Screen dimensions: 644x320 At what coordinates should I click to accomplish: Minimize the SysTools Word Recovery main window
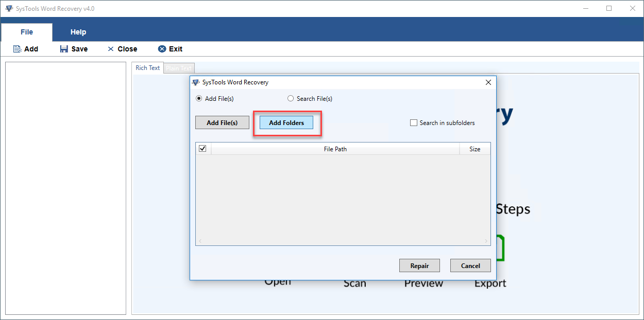click(x=586, y=8)
